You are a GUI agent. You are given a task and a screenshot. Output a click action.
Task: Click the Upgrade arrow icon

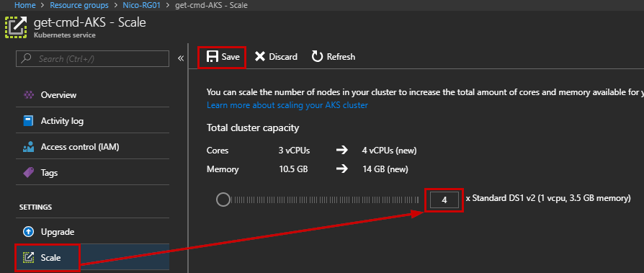(x=28, y=232)
